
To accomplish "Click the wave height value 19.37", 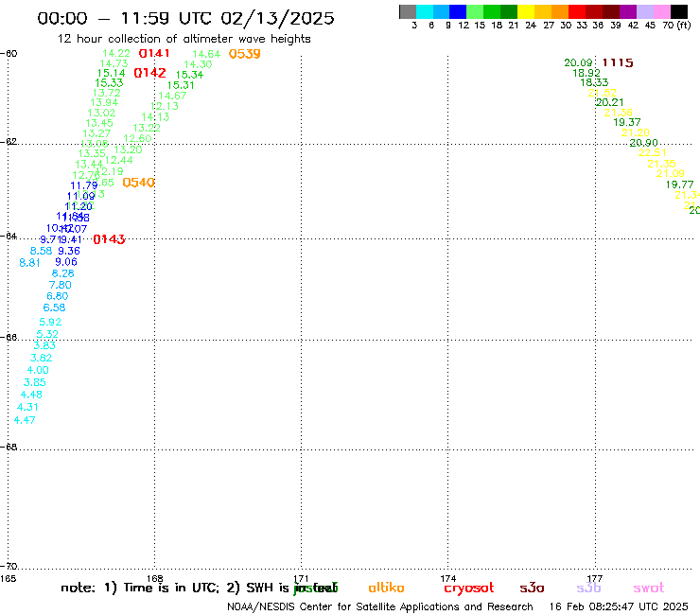I will tap(627, 122).
